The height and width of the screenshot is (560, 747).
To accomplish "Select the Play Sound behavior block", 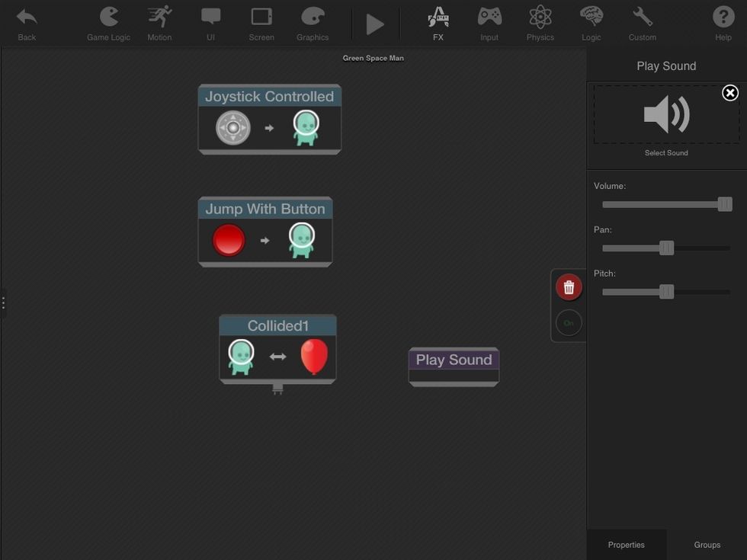I will (x=453, y=359).
